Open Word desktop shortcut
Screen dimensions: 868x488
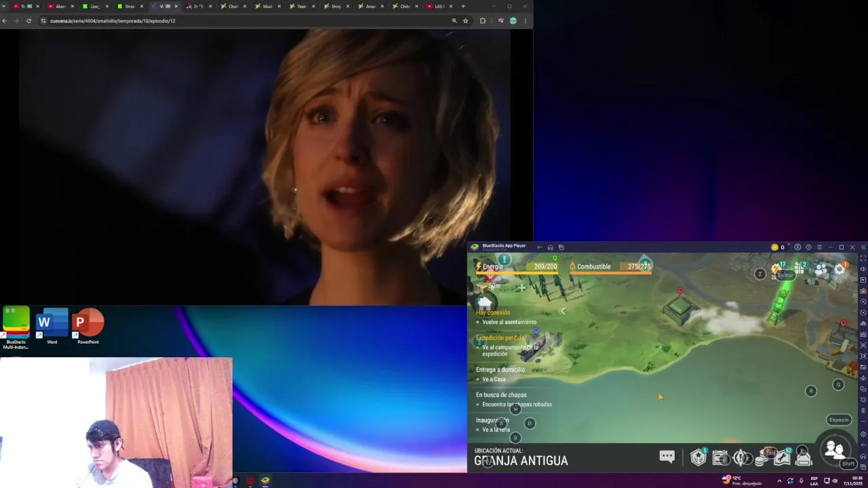pyautogui.click(x=52, y=327)
